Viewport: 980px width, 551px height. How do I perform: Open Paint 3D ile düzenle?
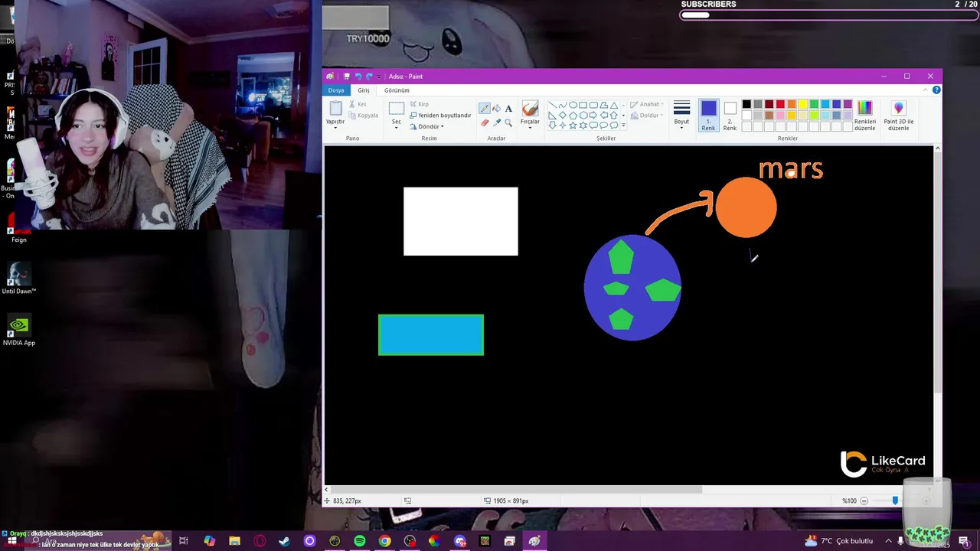click(x=898, y=115)
